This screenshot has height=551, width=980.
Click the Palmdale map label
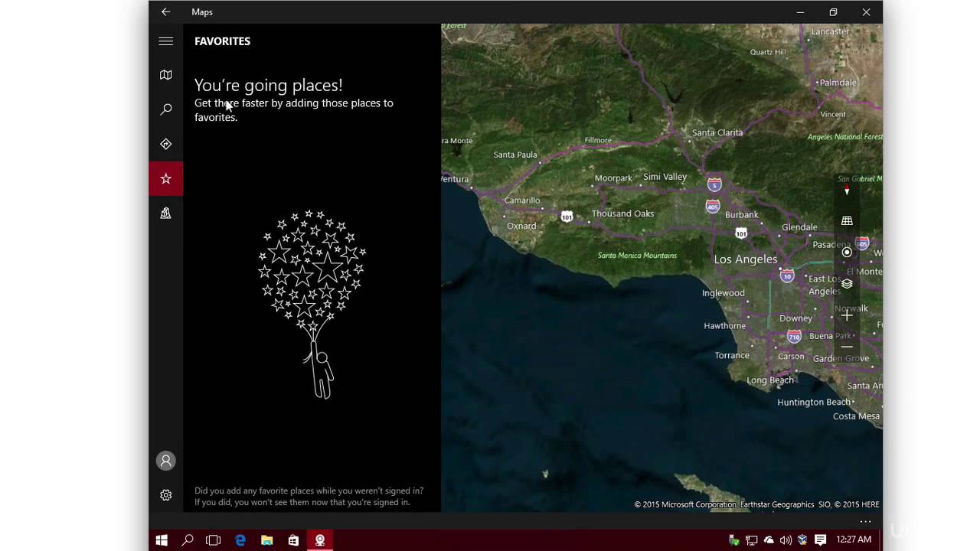point(837,83)
